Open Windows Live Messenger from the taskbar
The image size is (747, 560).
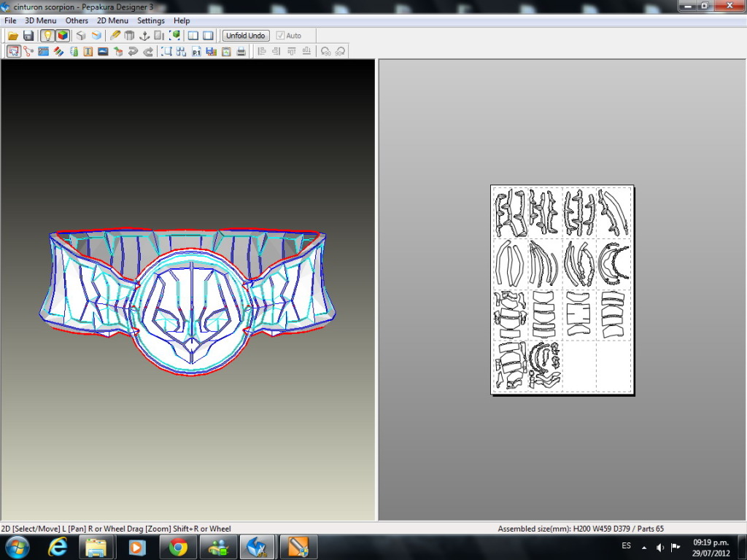[218, 547]
